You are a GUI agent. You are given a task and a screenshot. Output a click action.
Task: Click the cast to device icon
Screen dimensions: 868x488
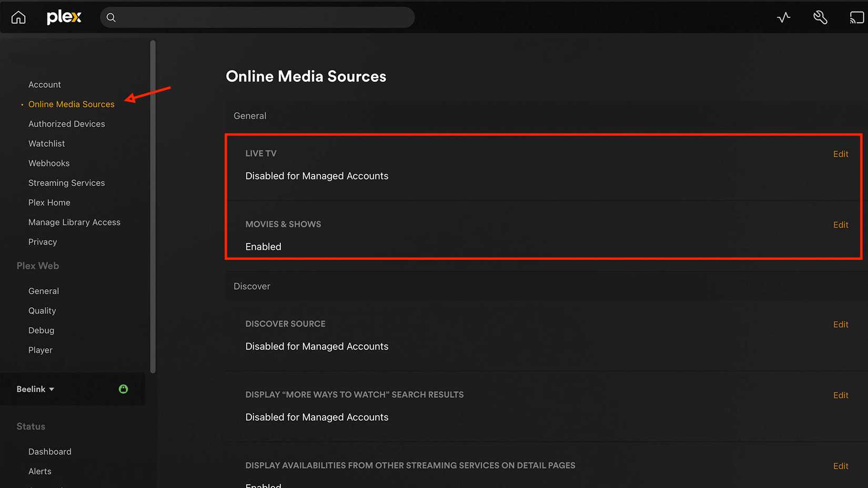[x=856, y=17]
